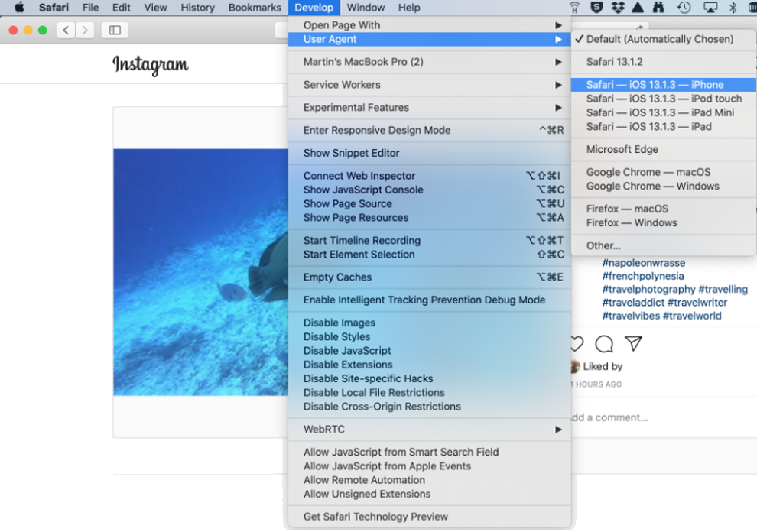Click the Instagram logo
The height and width of the screenshot is (532, 757).
pos(151,65)
